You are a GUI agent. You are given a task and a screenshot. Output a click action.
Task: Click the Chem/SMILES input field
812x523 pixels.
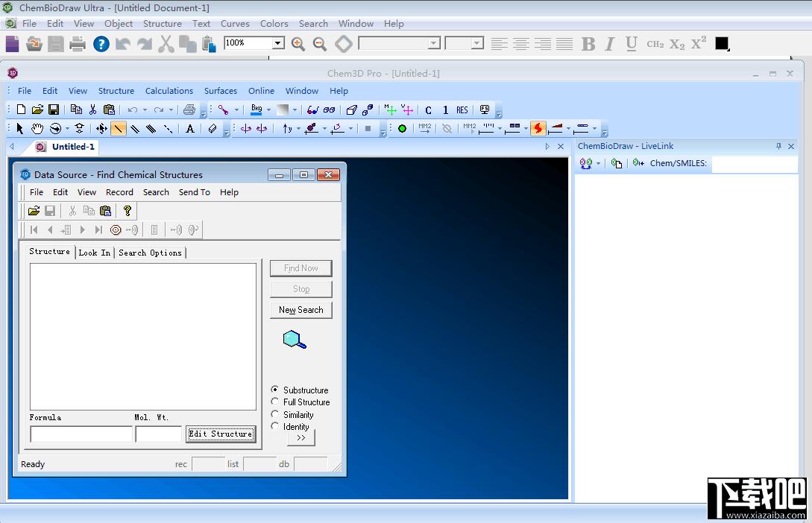(755, 163)
